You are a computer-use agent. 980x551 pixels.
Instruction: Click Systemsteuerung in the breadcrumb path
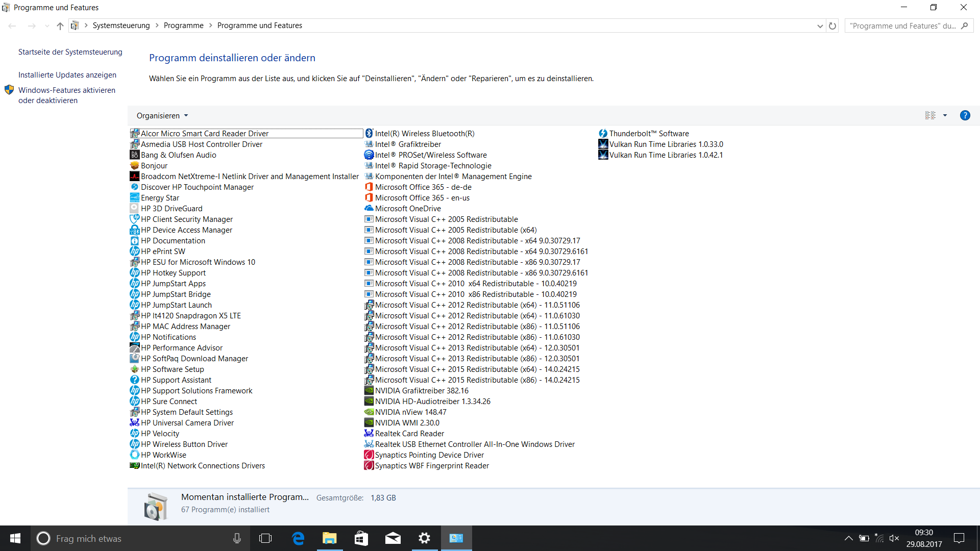pos(121,26)
